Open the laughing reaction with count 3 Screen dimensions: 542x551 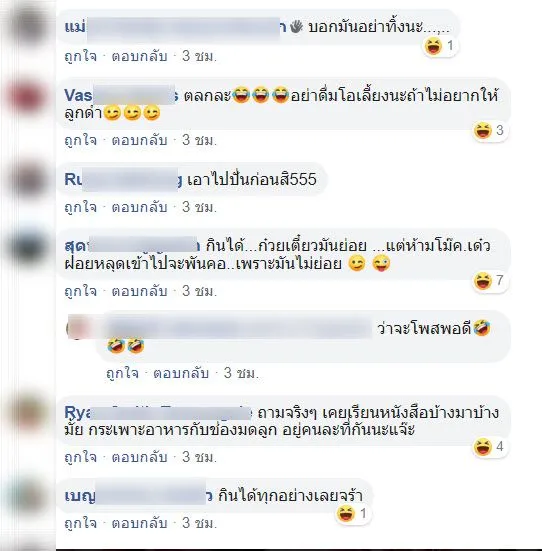489,131
